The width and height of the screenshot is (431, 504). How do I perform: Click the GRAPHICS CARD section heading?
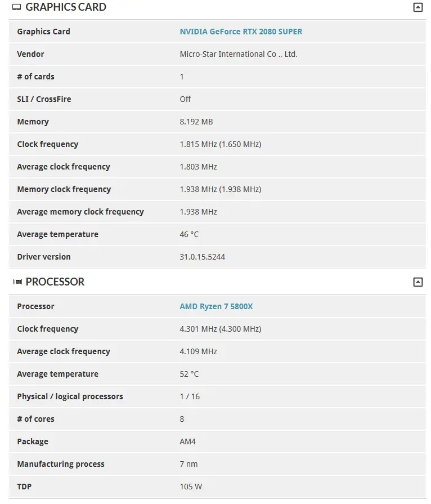(66, 7)
